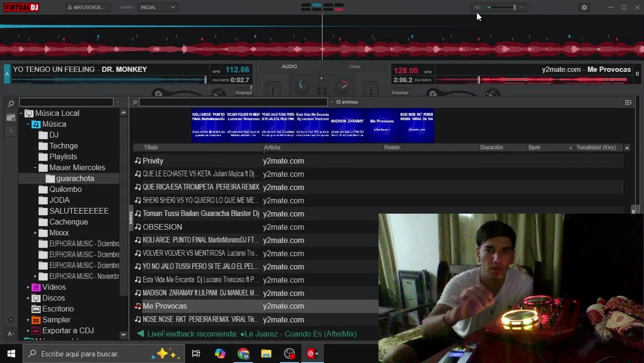The width and height of the screenshot is (644, 363).
Task: Mute master volume speaker icon
Action: click(x=477, y=7)
